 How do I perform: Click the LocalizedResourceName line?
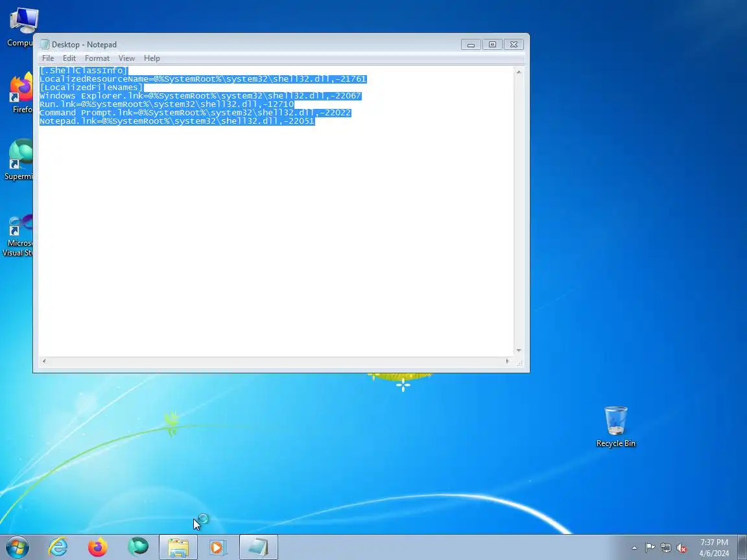click(x=203, y=79)
